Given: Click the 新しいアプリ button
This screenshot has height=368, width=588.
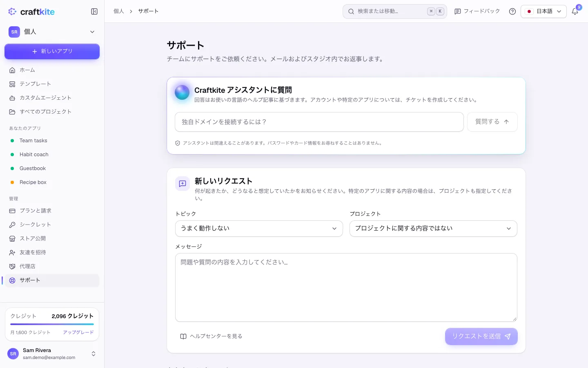Looking at the screenshot, I should (52, 52).
